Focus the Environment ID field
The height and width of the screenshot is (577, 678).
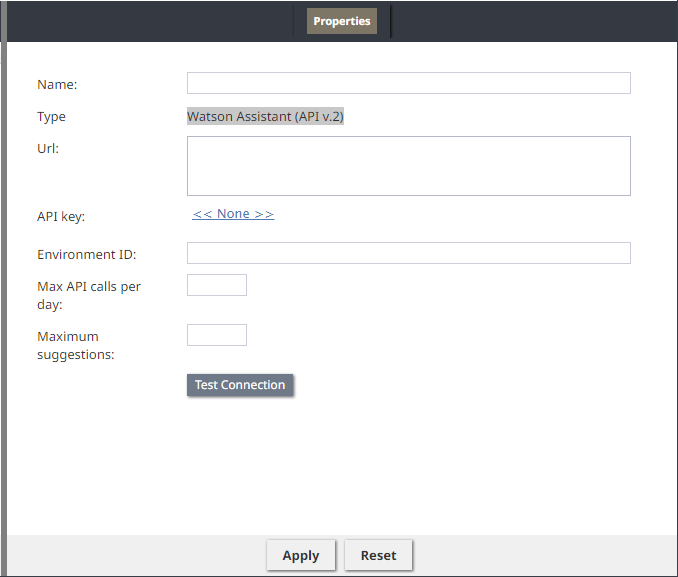(409, 253)
